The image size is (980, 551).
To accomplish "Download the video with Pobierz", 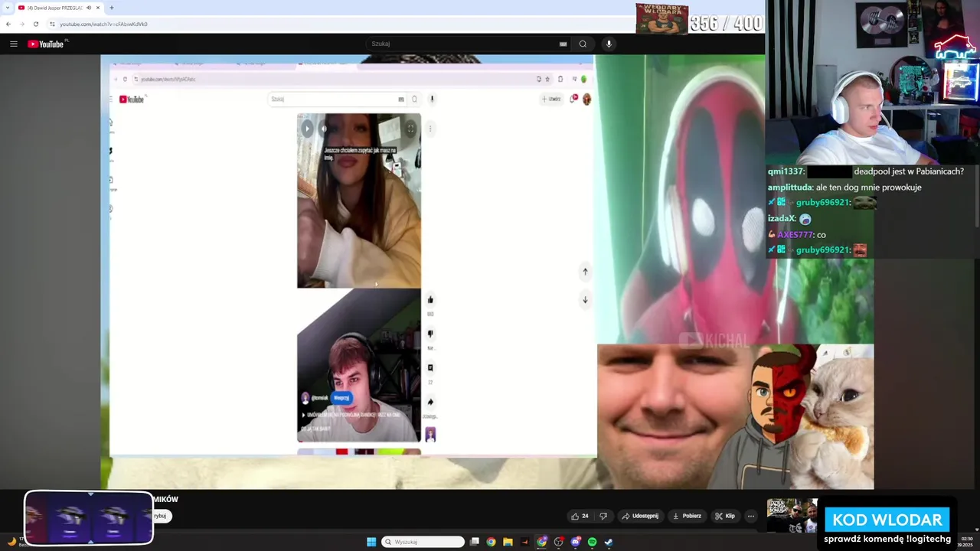I will coord(687,516).
